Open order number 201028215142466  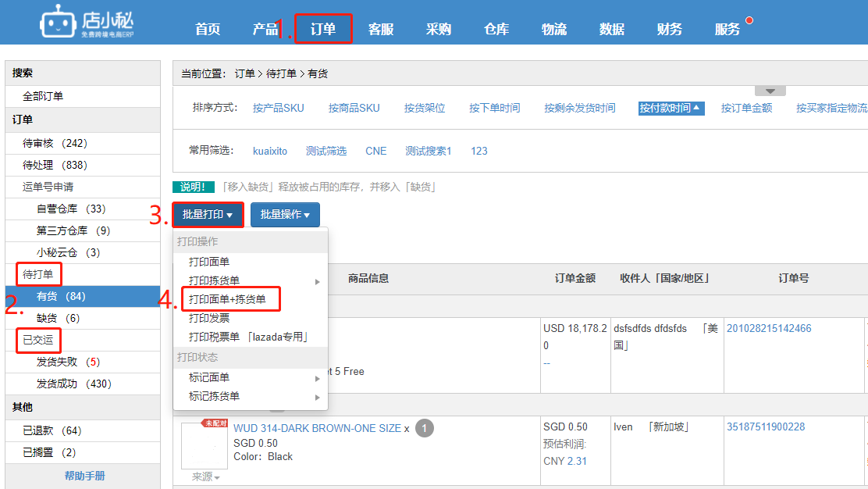769,328
